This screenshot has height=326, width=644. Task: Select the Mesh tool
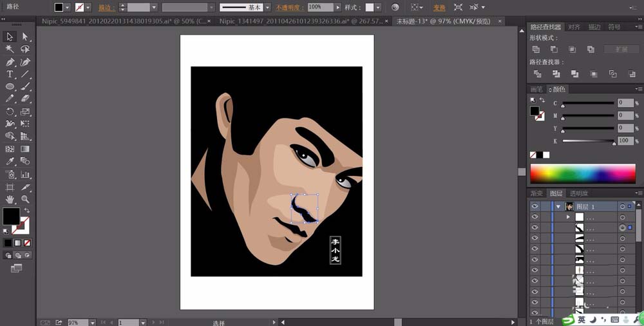(x=10, y=149)
